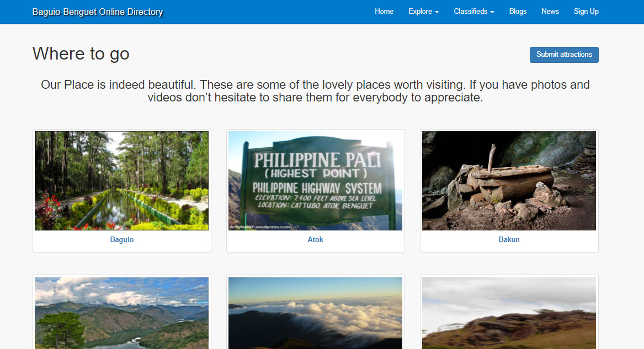Click the Where to go page heading
The height and width of the screenshot is (349, 644).
pos(81,53)
